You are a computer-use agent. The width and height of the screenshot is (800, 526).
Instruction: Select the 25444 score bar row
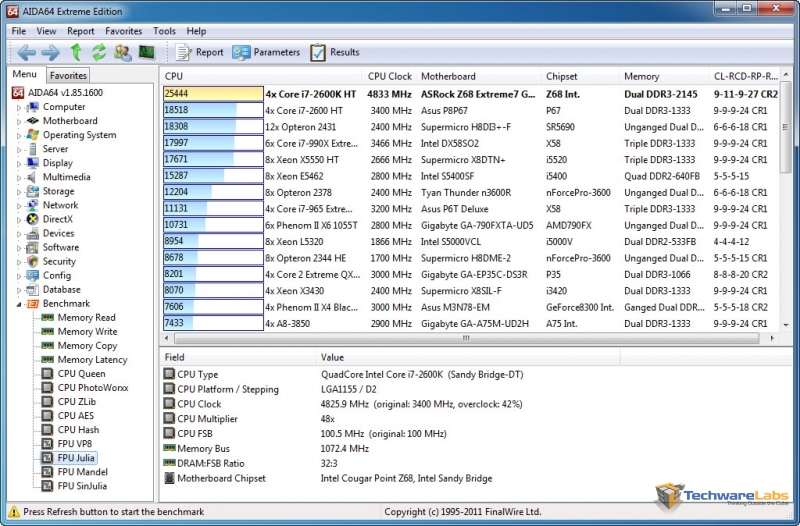[x=213, y=94]
